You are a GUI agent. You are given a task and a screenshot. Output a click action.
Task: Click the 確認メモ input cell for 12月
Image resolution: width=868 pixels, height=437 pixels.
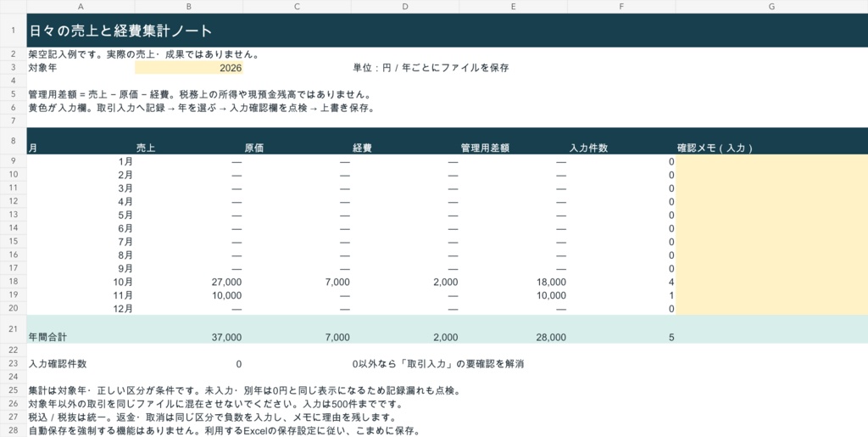click(x=771, y=309)
